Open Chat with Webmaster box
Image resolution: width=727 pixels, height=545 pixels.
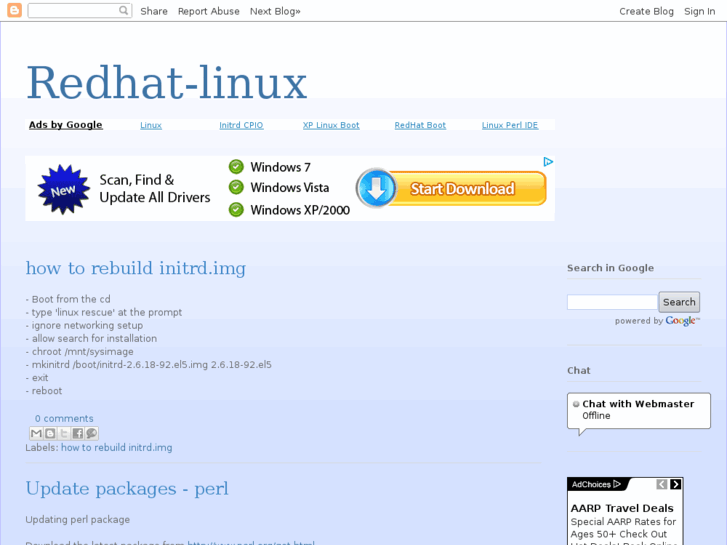coord(638,410)
